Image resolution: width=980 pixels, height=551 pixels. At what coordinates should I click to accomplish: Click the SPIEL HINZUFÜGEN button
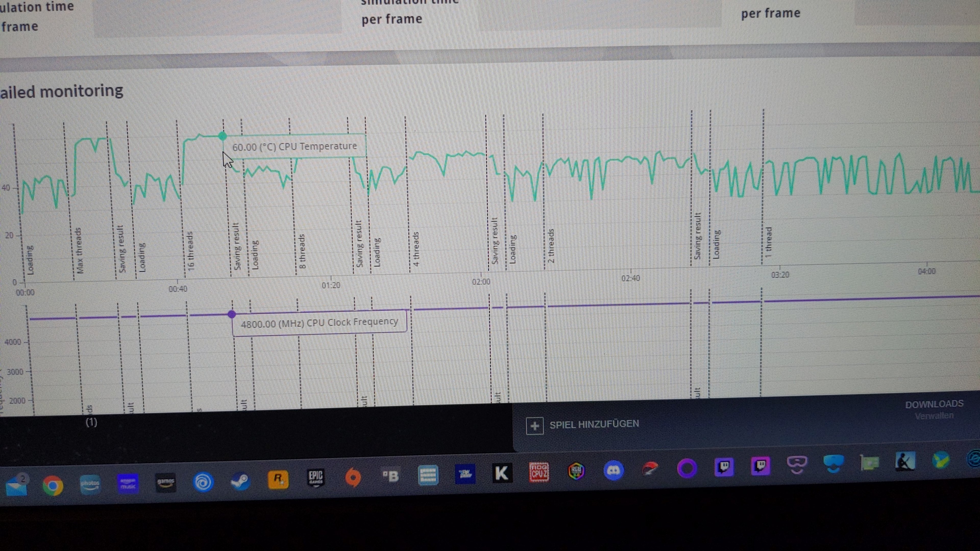tap(594, 424)
